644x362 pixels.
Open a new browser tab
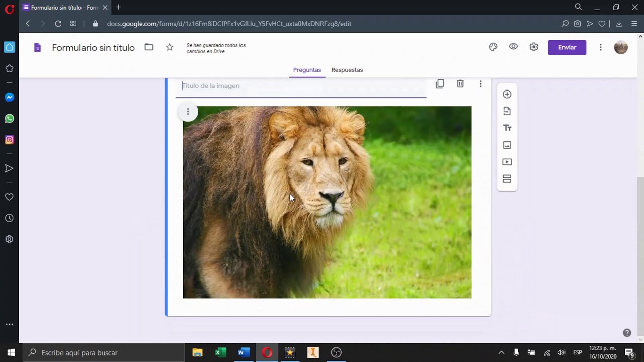coord(119,7)
